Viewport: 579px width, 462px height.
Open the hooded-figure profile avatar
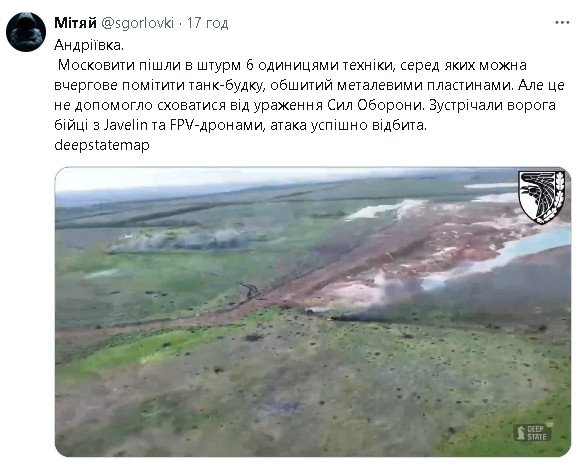pyautogui.click(x=26, y=32)
